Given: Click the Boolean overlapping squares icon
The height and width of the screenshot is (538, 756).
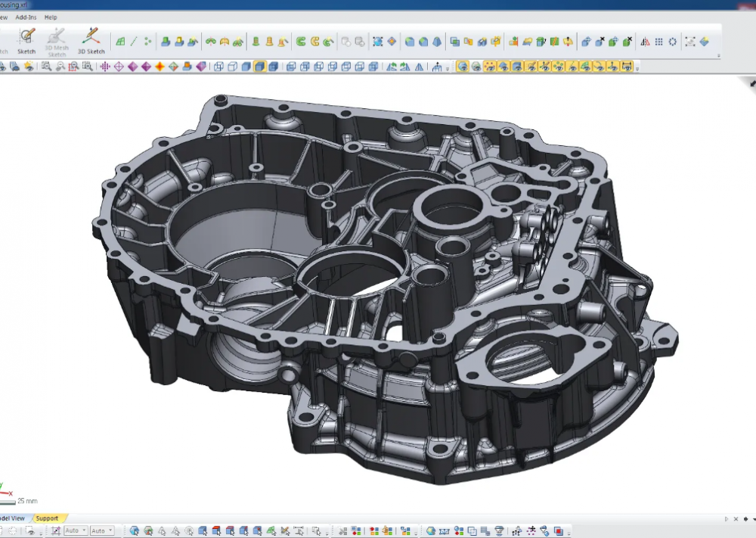Looking at the screenshot, I should [454, 42].
